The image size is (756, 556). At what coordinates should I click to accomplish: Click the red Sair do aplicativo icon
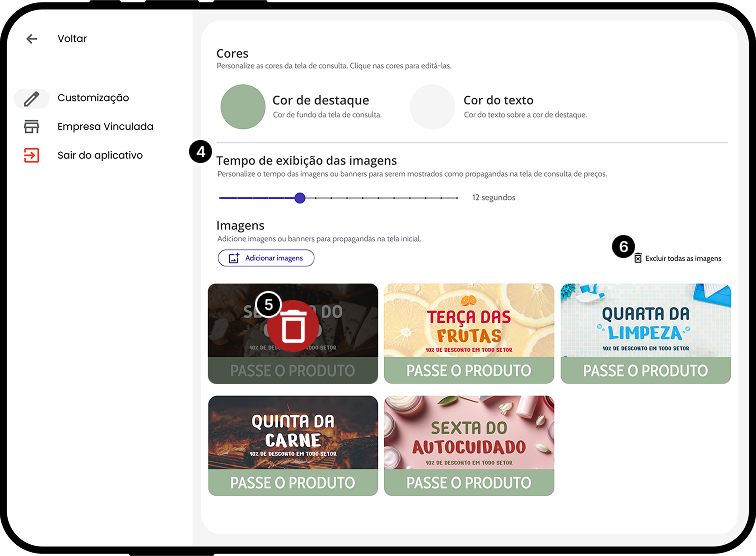coord(32,155)
